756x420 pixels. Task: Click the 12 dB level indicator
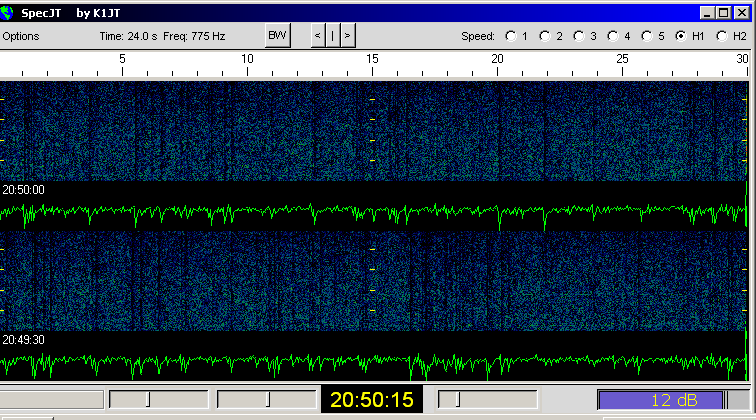(x=674, y=400)
